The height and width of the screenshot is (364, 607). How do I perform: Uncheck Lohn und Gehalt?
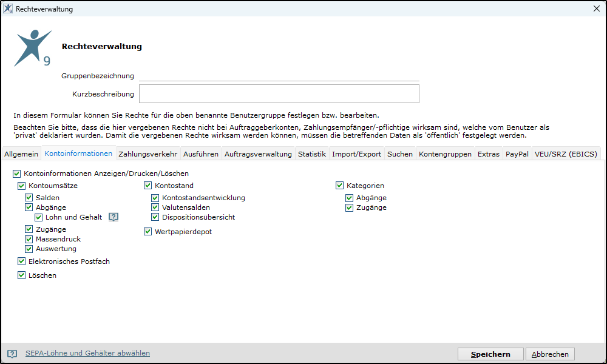pyautogui.click(x=38, y=217)
